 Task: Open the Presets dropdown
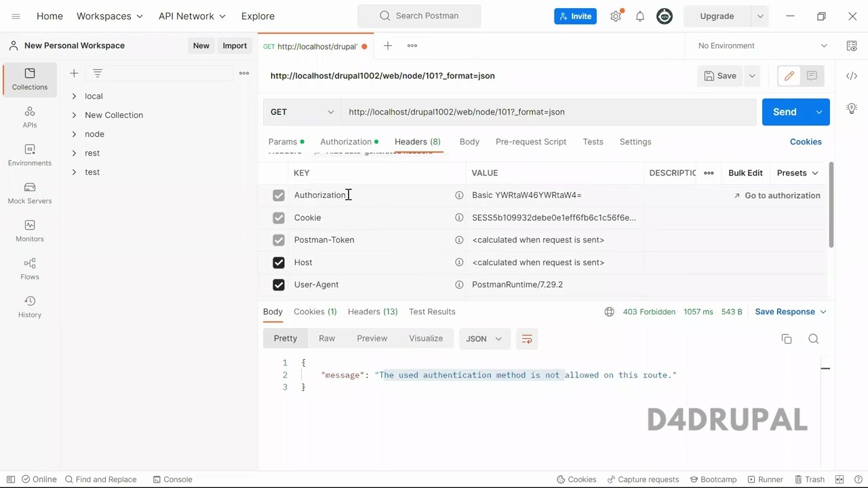[797, 173]
